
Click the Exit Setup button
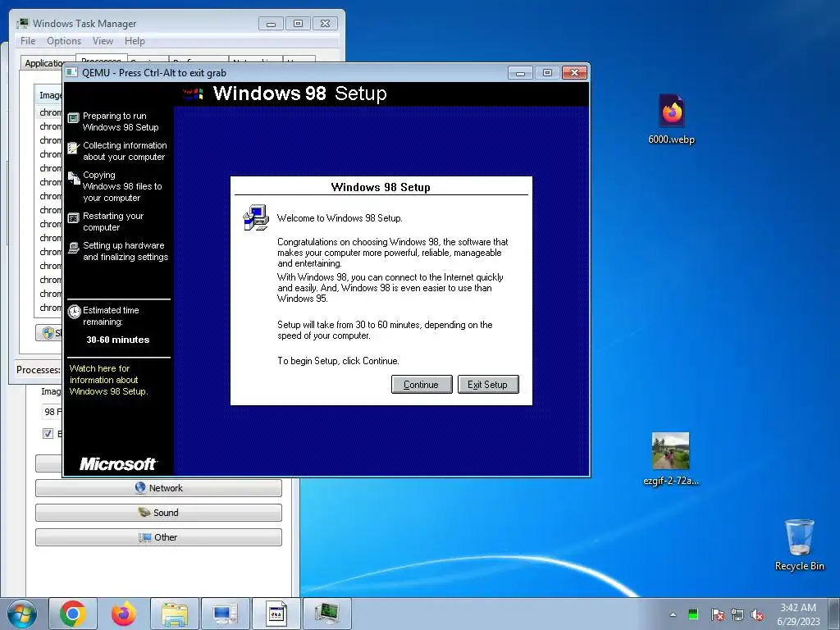488,384
